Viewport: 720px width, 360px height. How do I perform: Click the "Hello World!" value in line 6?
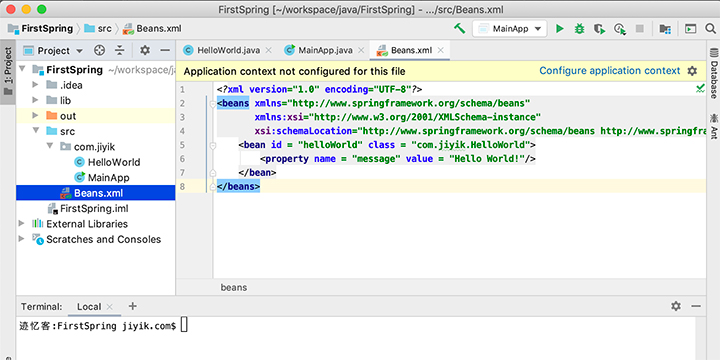[x=487, y=159]
